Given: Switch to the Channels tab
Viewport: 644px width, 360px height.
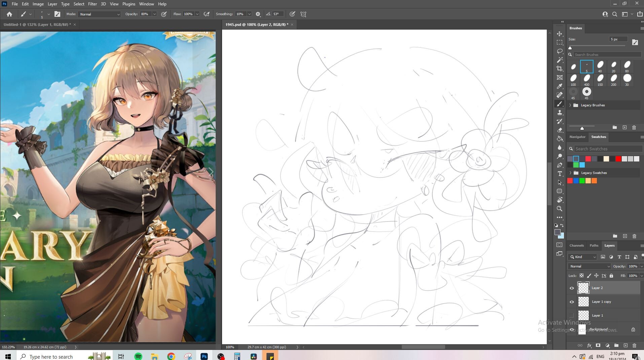Looking at the screenshot, I should tap(577, 246).
